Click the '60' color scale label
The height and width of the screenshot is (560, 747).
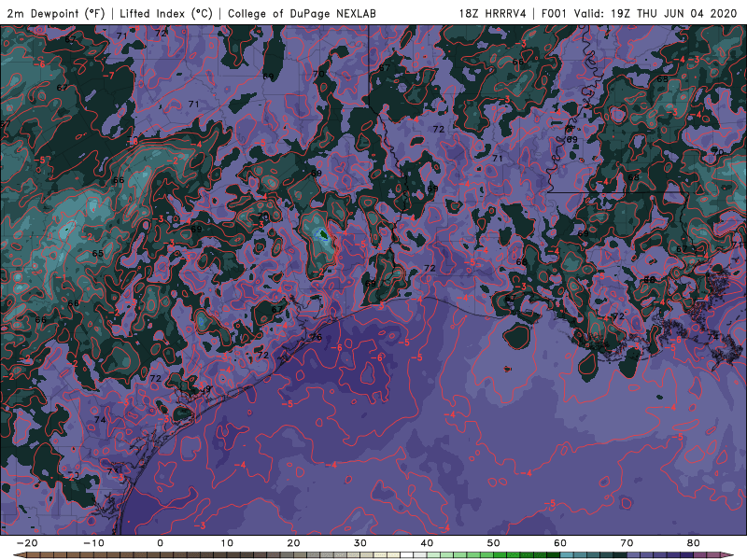pos(560,543)
